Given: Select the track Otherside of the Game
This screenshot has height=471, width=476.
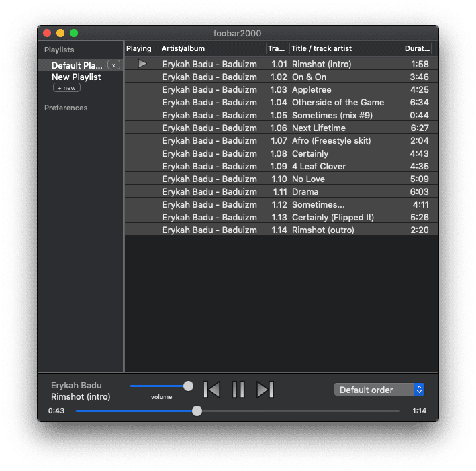Looking at the screenshot, I should pyautogui.click(x=281, y=102).
